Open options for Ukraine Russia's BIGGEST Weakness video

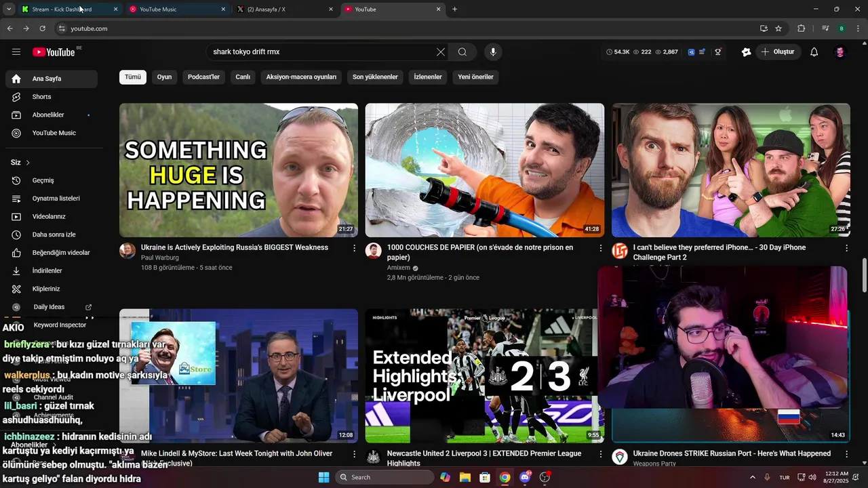coord(354,248)
